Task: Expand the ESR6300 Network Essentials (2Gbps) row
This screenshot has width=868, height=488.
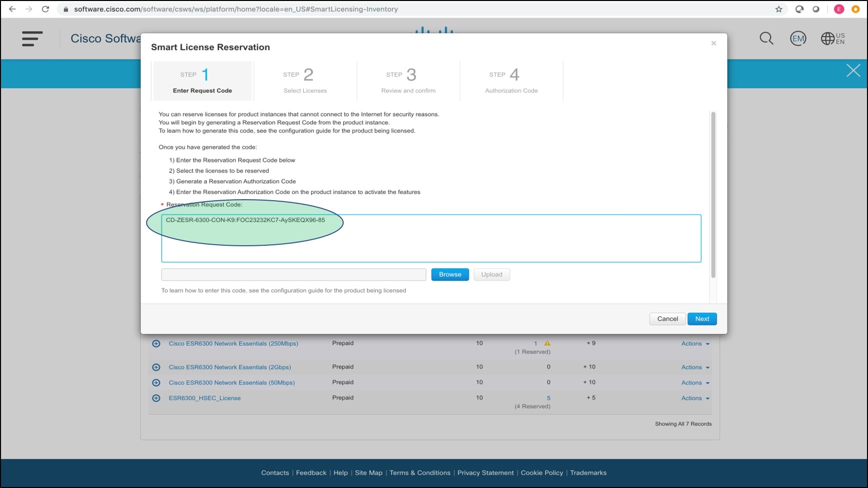Action: pyautogui.click(x=156, y=367)
